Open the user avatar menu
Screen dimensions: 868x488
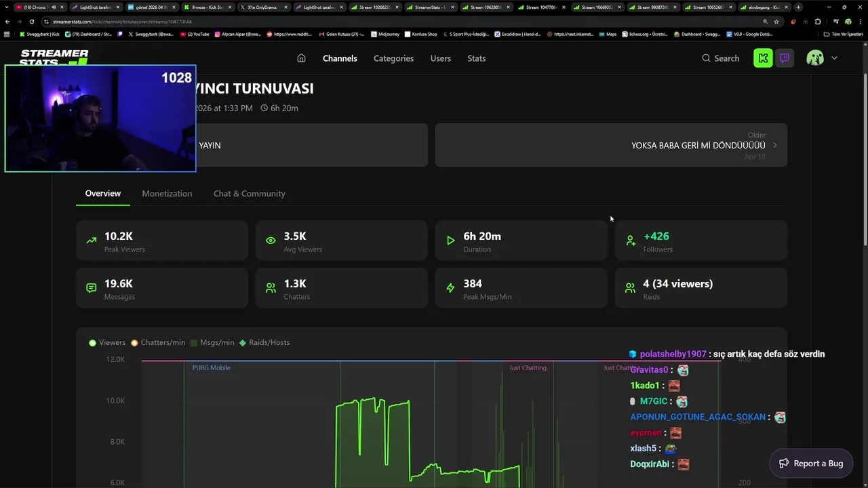(815, 58)
